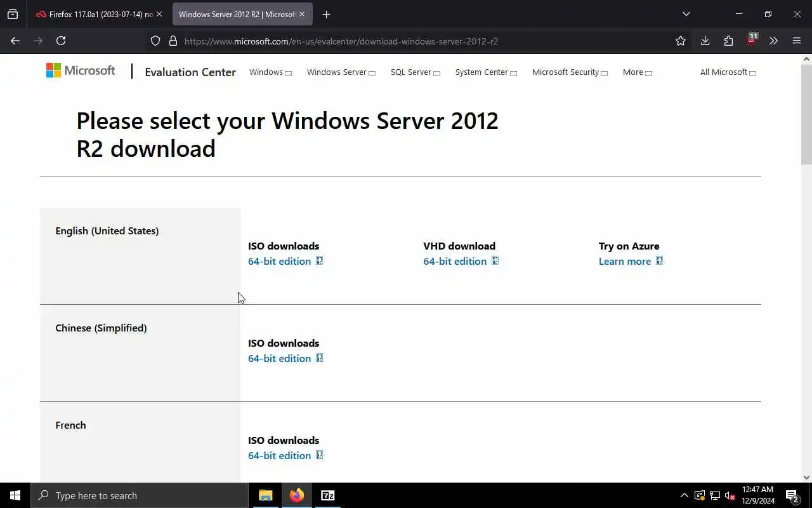Reload the current page
Viewport: 812px width, 508px height.
pos(61,41)
